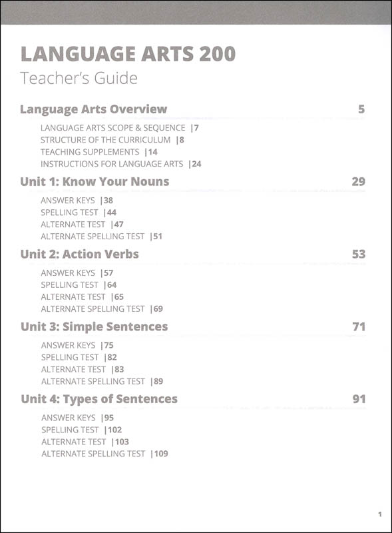Select Unit 2 Alternate Test page 65

[x=83, y=296]
